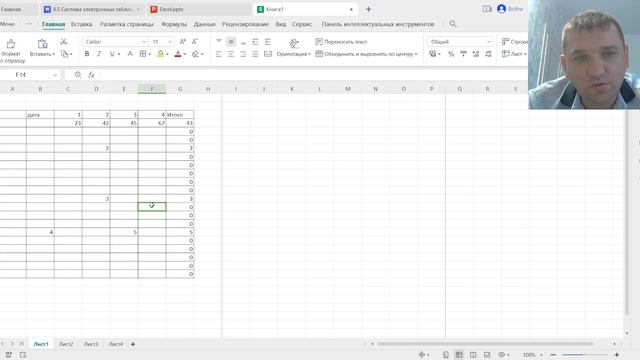
Task: Click the eraser clear icon
Action: (x=195, y=54)
